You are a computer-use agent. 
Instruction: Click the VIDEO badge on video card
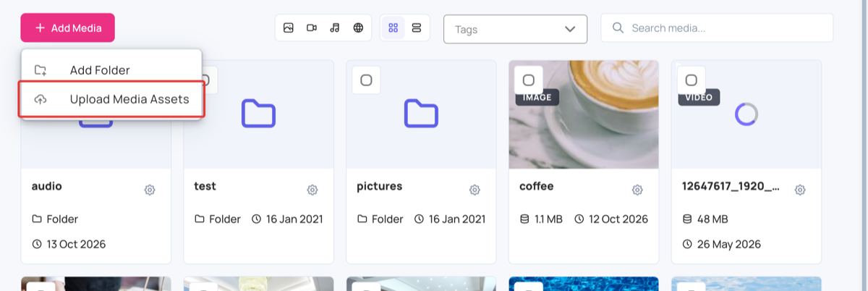pos(699,98)
